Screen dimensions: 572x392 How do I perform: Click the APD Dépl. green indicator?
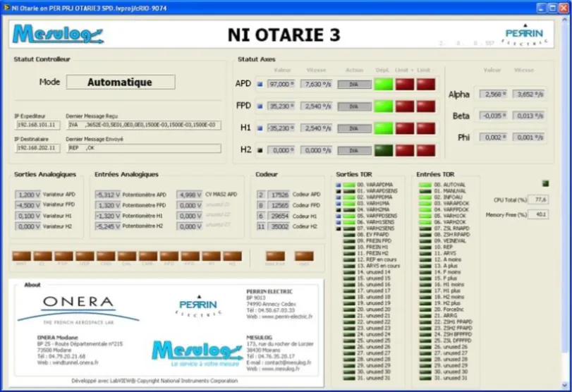[384, 84]
